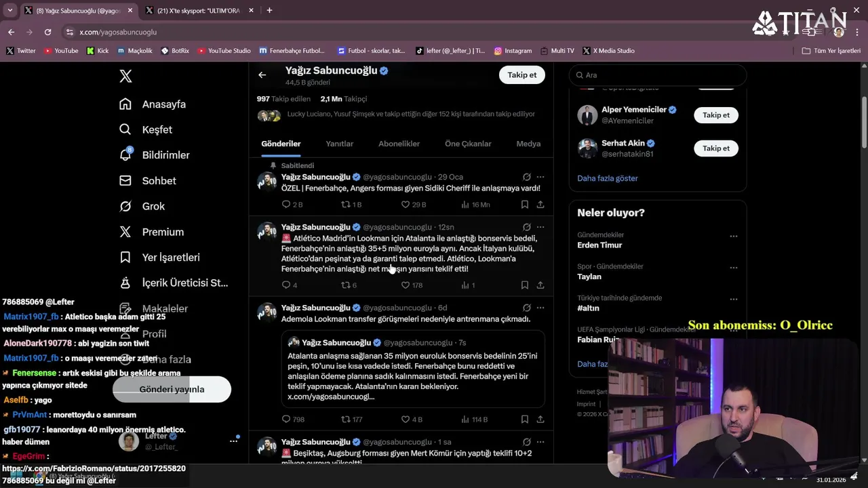Open the Maçkolik bookmark
The width and height of the screenshot is (868, 488).
click(x=135, y=51)
